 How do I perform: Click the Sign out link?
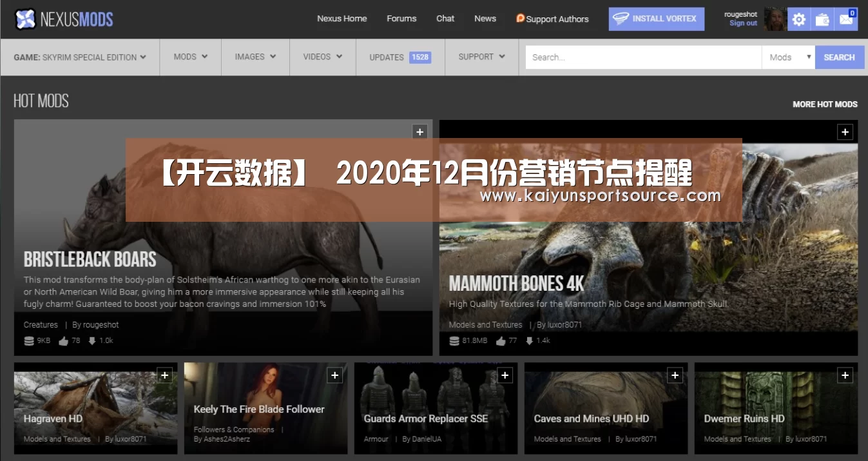point(743,23)
